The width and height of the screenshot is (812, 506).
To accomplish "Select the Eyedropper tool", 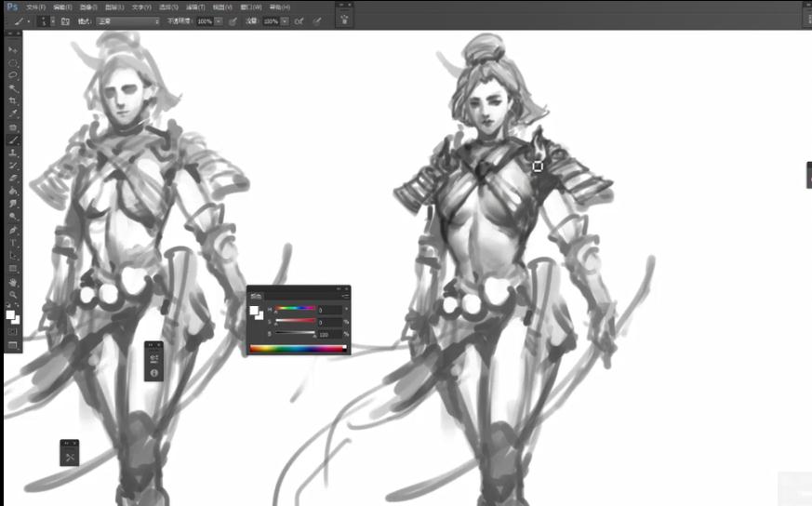I will (13, 113).
